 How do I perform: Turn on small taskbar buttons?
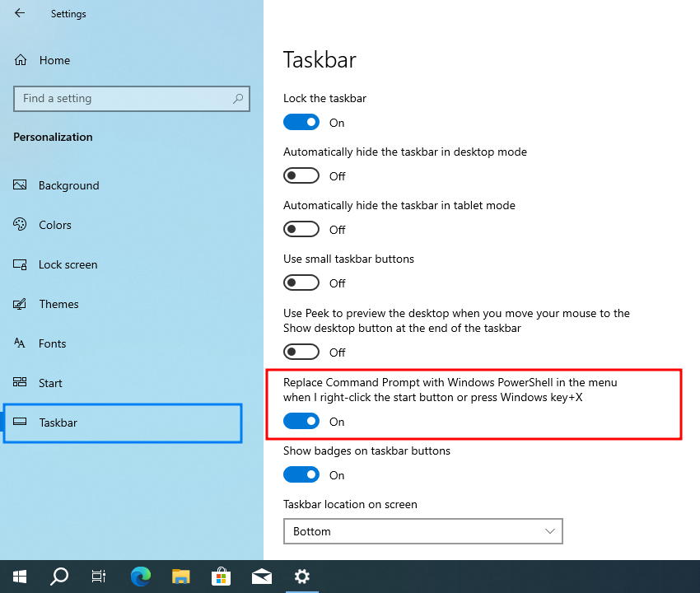pos(301,283)
